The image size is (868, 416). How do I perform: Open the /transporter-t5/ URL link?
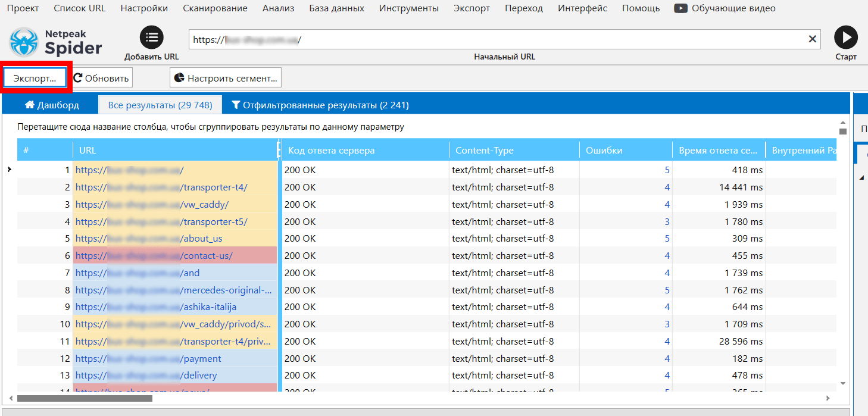point(161,221)
